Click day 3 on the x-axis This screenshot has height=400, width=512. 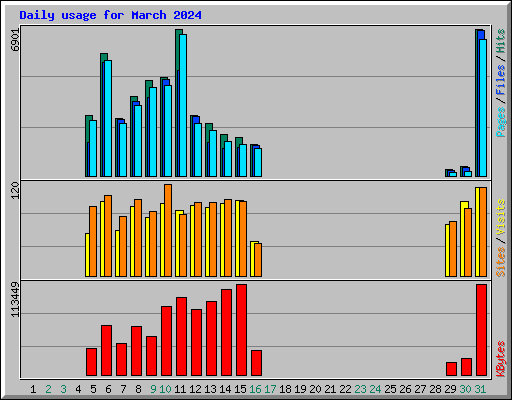pos(63,389)
